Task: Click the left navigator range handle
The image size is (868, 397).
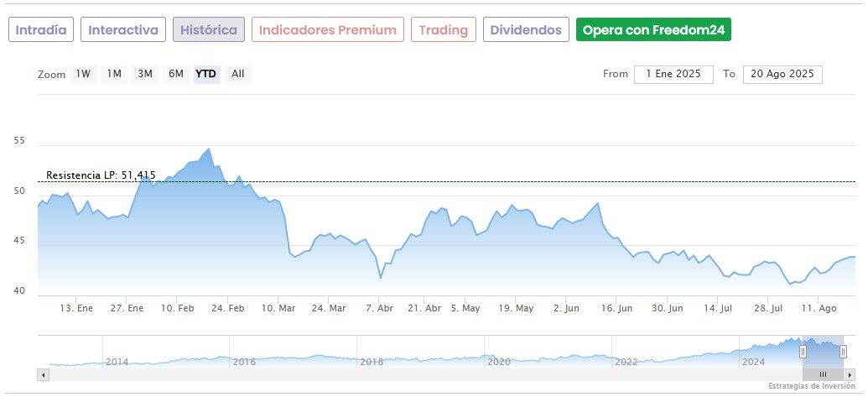Action: pyautogui.click(x=803, y=352)
